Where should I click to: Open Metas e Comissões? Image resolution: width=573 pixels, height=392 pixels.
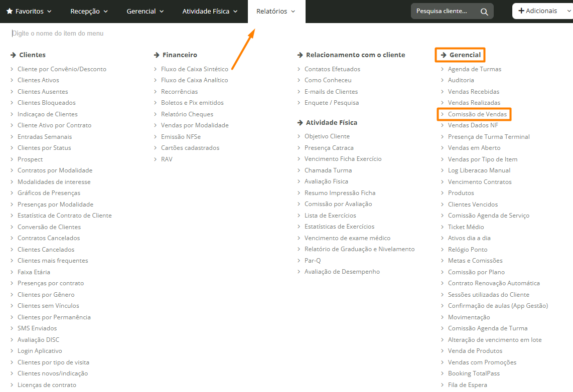coord(475,261)
